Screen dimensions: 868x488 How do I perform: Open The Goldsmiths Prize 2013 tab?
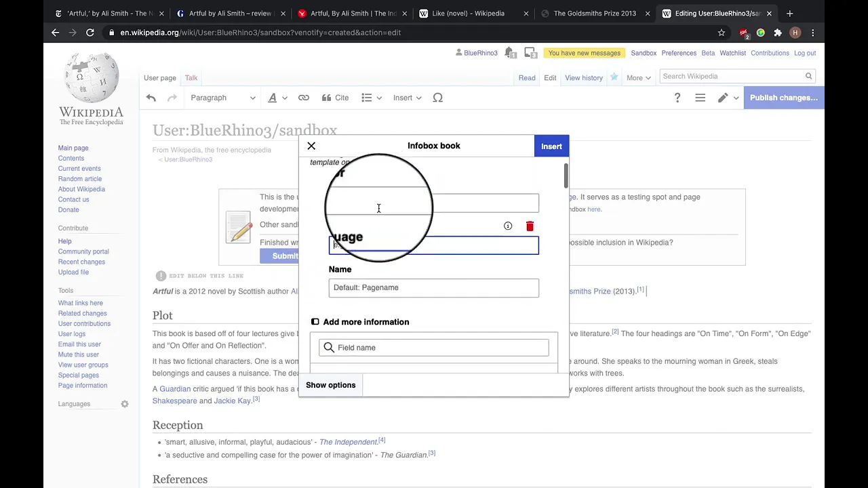coord(595,14)
